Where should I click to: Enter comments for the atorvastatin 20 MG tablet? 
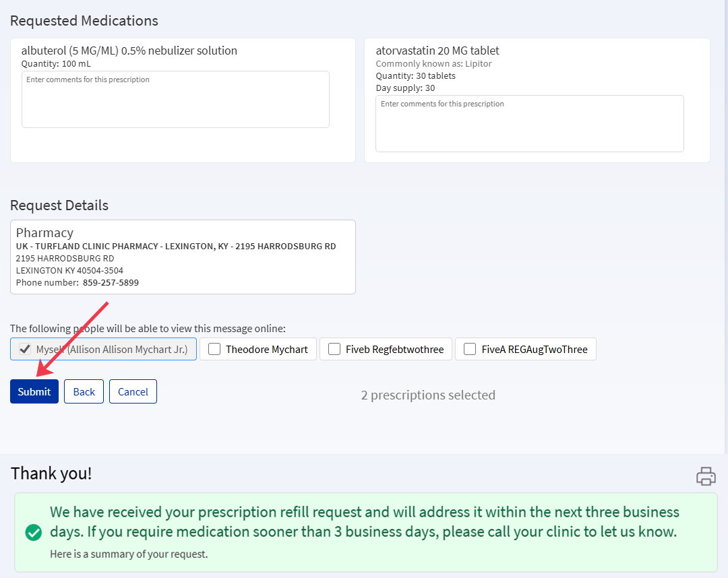pyautogui.click(x=529, y=123)
